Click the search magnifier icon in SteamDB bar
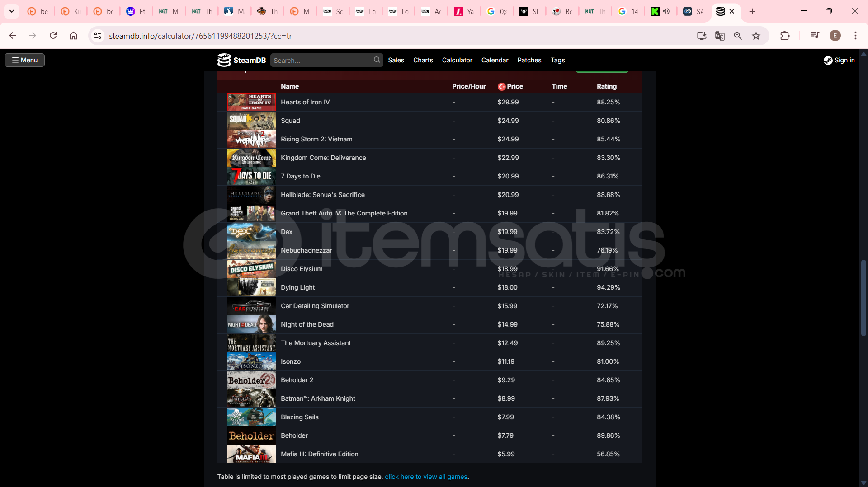This screenshot has height=487, width=868. click(377, 60)
